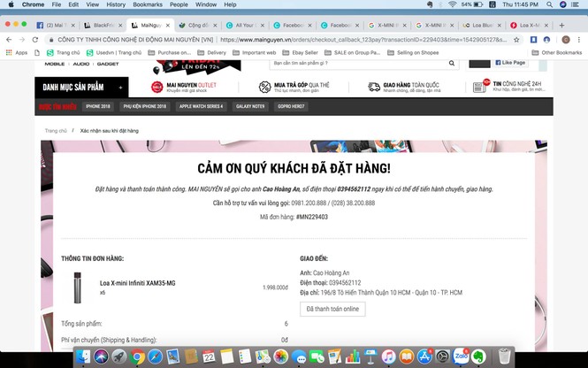Open MUA TRẢ GÓP QUA THẺ link
Viewport: 588px width, 368px height.
click(294, 87)
